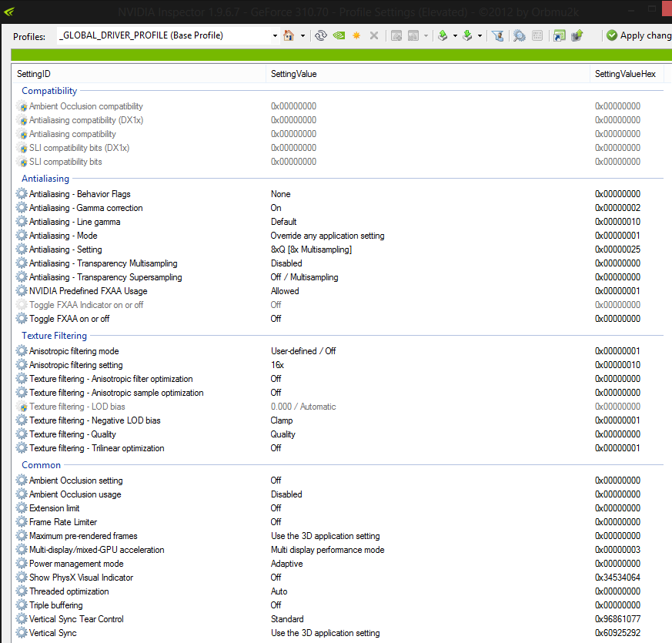Go to the base profile home icon
Image resolution: width=672 pixels, height=643 pixels.
point(289,35)
